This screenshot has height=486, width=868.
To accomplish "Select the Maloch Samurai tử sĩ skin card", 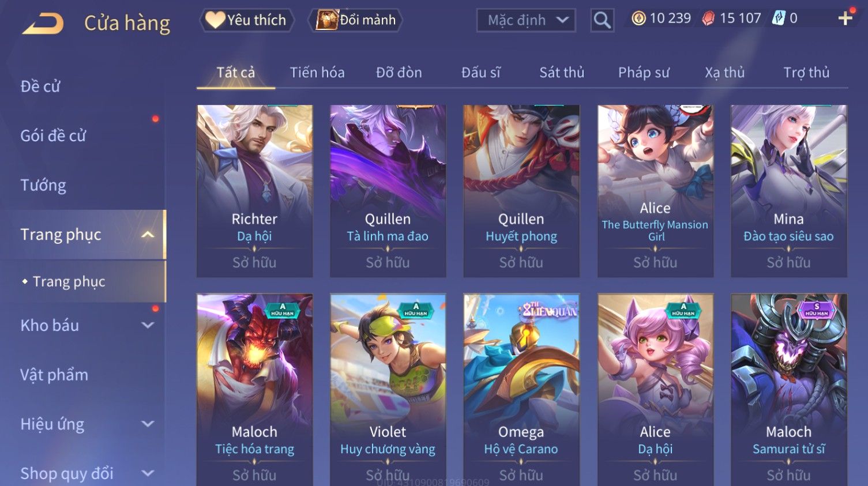I will coord(789,390).
